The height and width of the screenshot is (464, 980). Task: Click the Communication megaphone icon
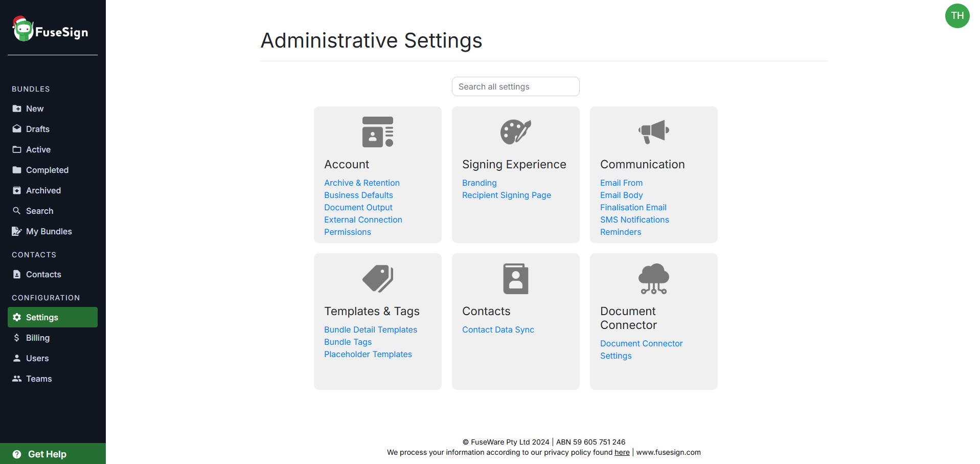coord(654,132)
